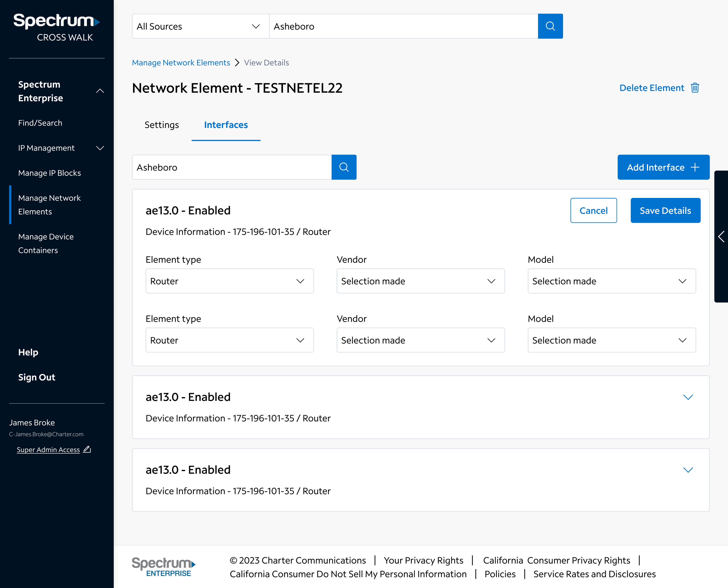
Task: Open the first Element type Router dropdown
Action: click(x=230, y=281)
